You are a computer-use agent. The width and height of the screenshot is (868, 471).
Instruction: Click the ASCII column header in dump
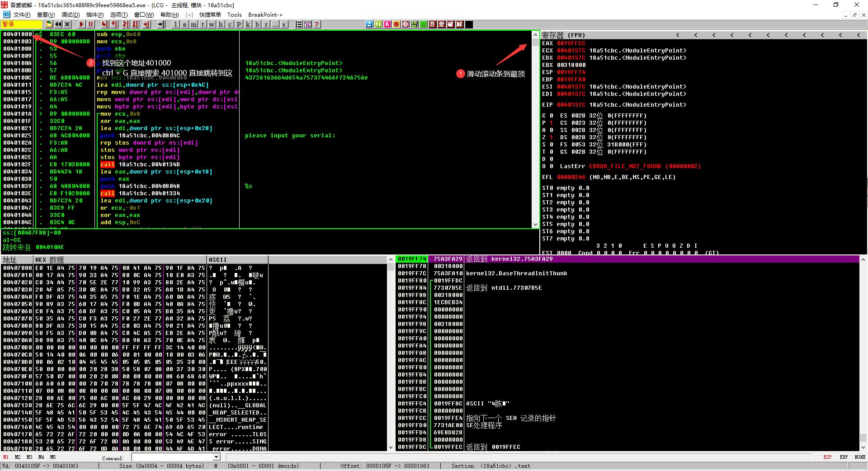[238, 259]
